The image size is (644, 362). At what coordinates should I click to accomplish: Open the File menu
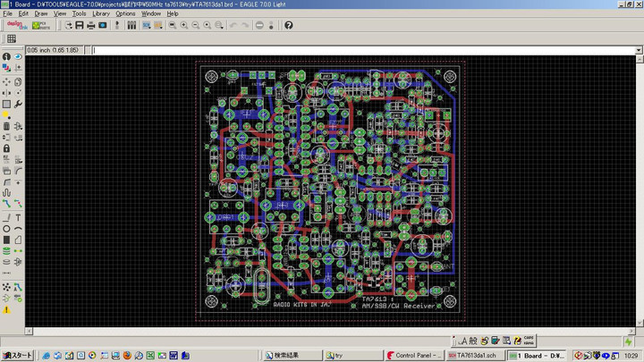8,13
